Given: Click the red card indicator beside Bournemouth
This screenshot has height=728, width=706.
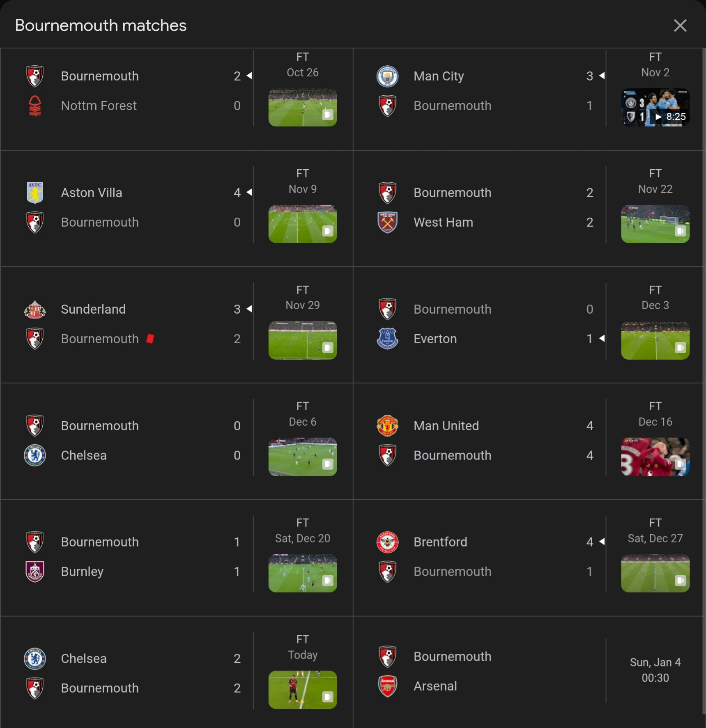Looking at the screenshot, I should 150,339.
